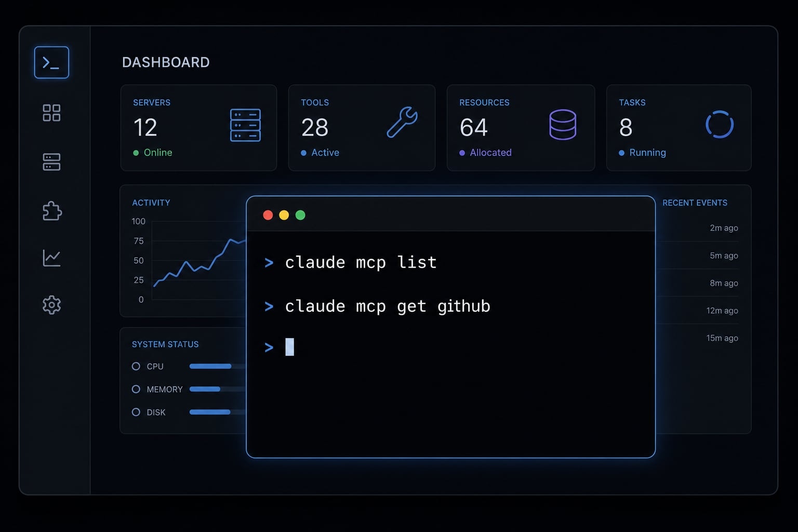This screenshot has width=798, height=532.
Task: Select the DISK radio circle
Action: click(x=136, y=412)
